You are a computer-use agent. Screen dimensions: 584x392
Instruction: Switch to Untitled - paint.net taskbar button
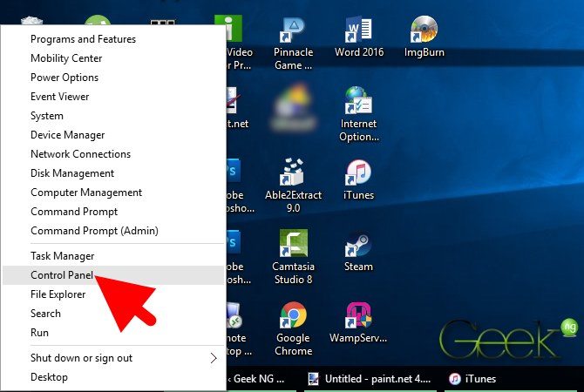click(370, 379)
